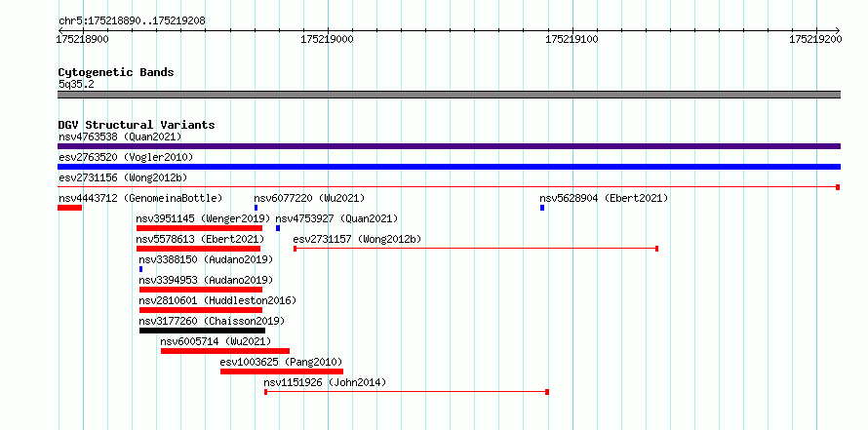Click the Cytogenetic Bands track title

click(x=116, y=72)
